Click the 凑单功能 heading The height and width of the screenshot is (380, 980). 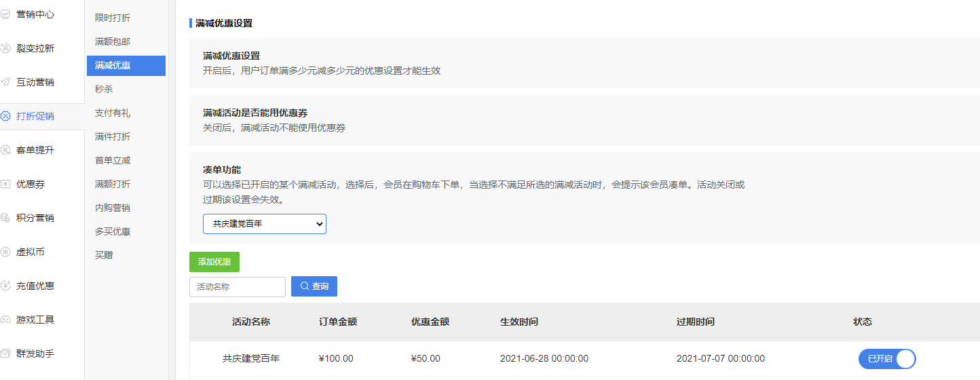[222, 170]
